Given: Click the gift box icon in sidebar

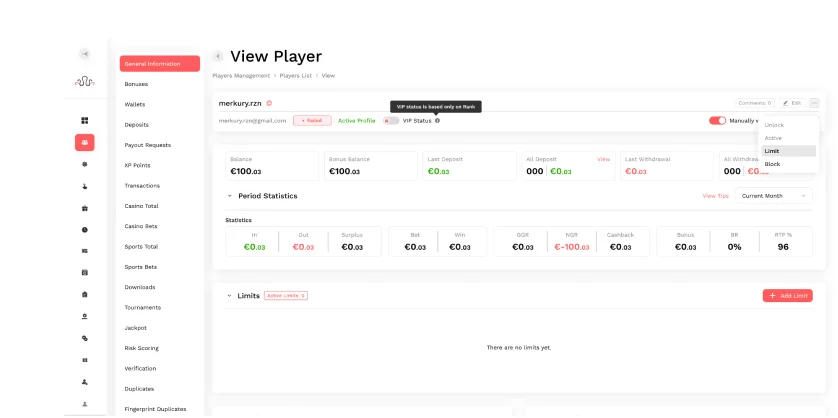Looking at the screenshot, I should (85, 208).
